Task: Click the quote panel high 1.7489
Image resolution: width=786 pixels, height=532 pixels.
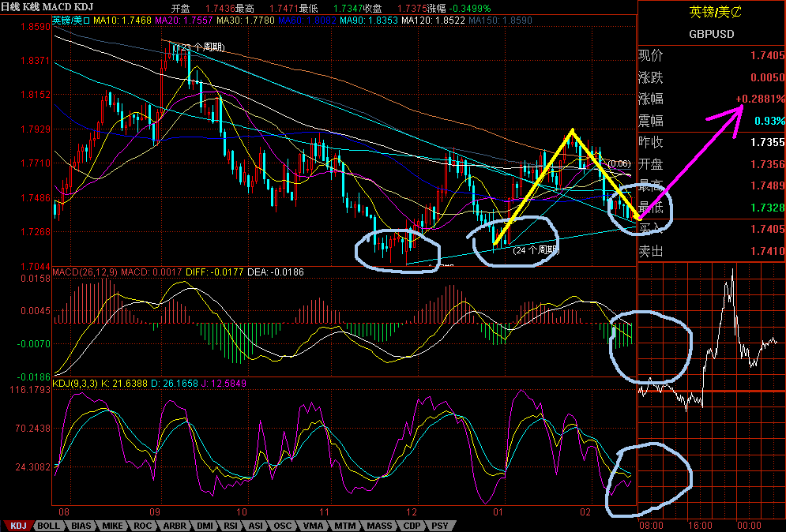Action: click(x=768, y=185)
